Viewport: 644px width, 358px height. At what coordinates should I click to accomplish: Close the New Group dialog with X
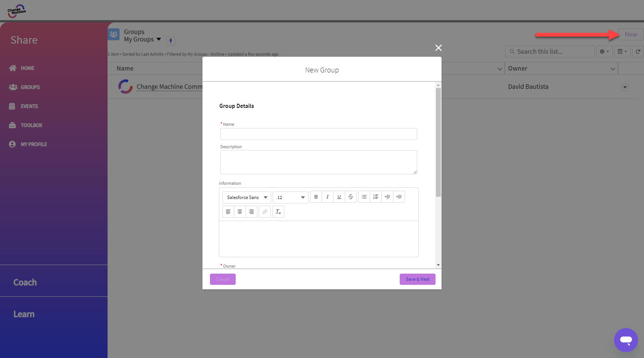coord(439,48)
